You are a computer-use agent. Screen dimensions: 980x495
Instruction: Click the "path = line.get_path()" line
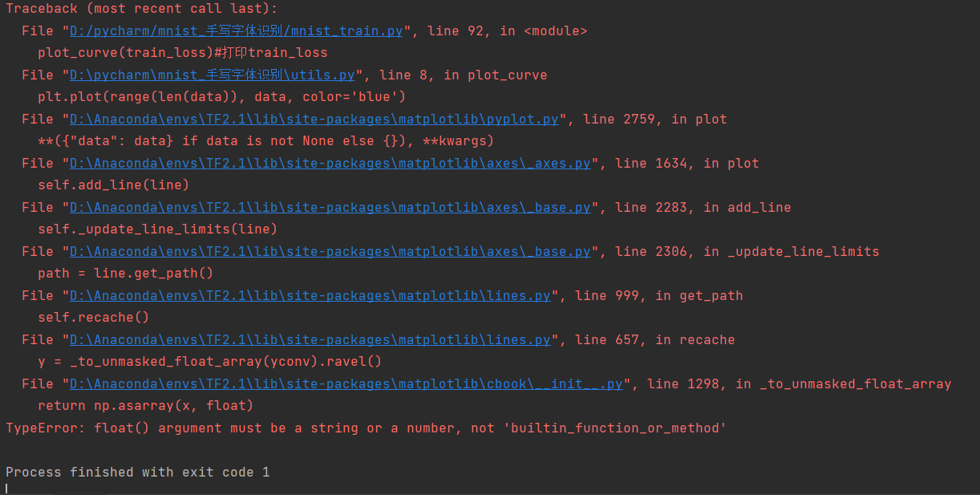[x=125, y=274]
